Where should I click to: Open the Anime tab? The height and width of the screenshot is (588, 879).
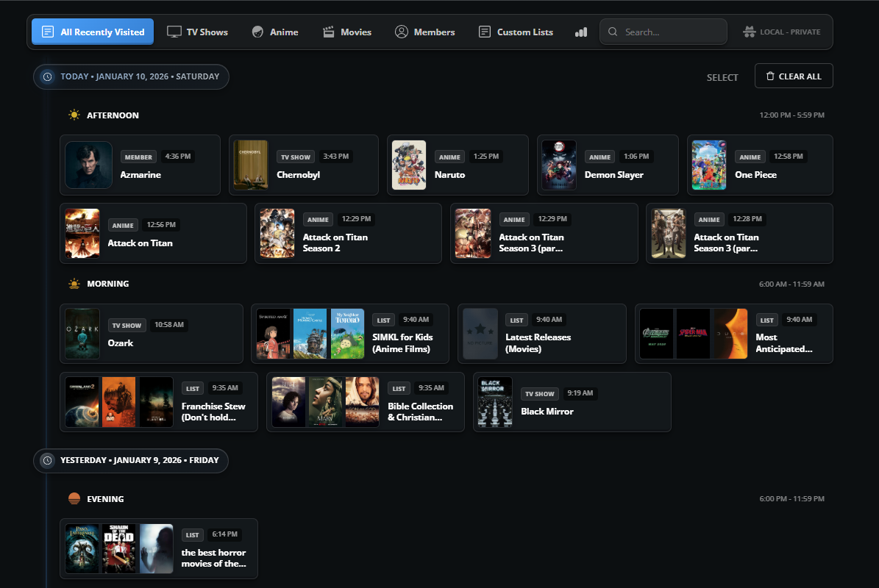275,32
